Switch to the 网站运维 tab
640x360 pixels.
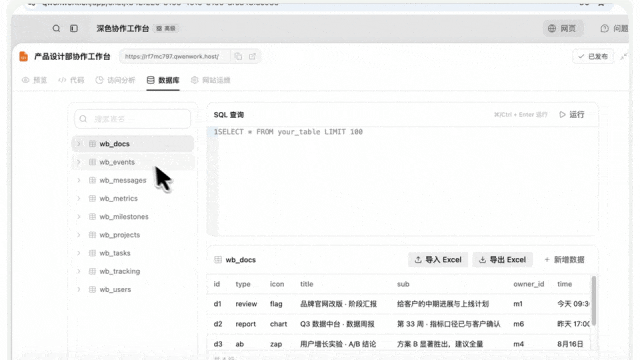(x=211, y=80)
